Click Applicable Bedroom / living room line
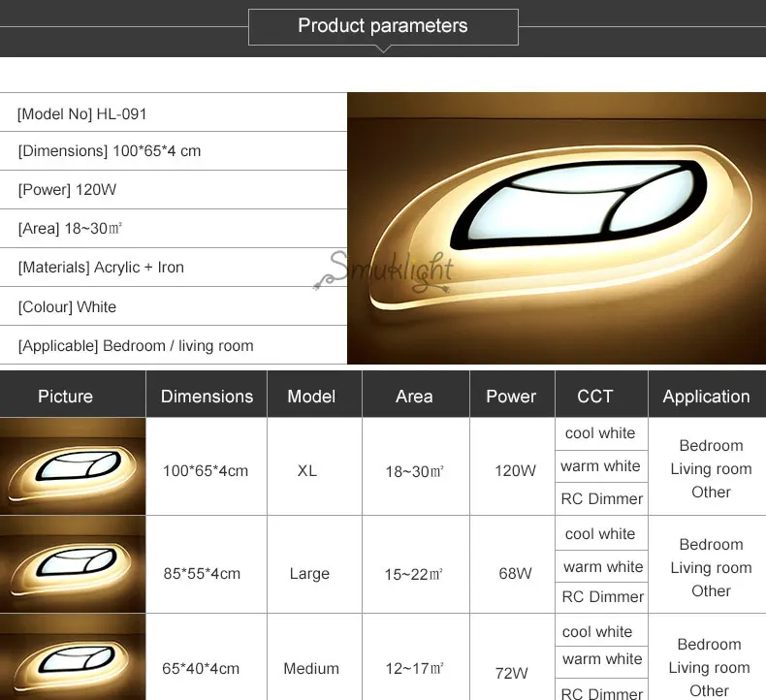The width and height of the screenshot is (766, 700). [x=174, y=345]
